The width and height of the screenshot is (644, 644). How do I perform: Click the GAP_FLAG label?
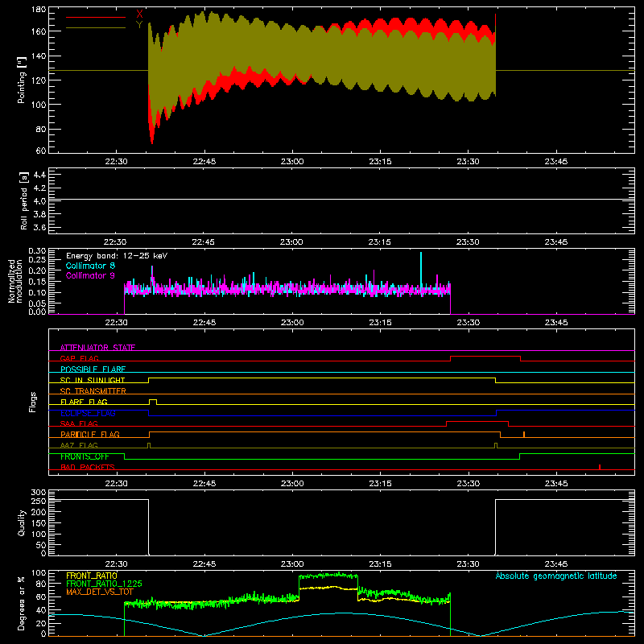click(79, 358)
